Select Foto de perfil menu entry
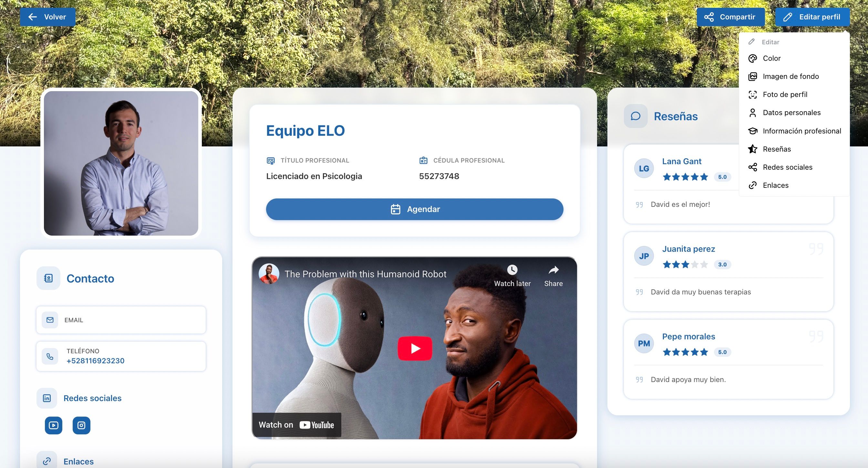The height and width of the screenshot is (468, 868). point(785,95)
